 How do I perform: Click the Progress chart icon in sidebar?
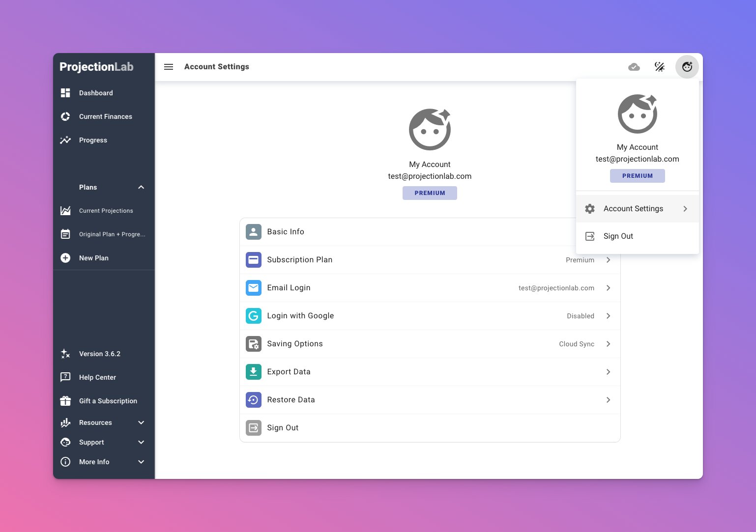tap(65, 140)
